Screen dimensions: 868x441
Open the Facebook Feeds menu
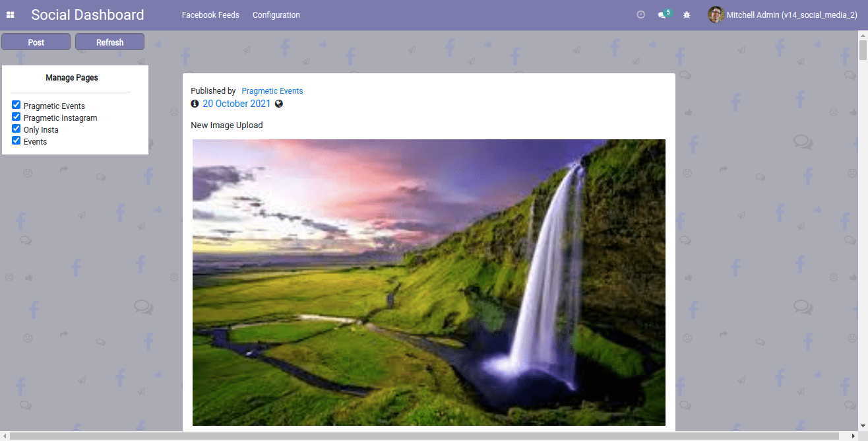210,15
